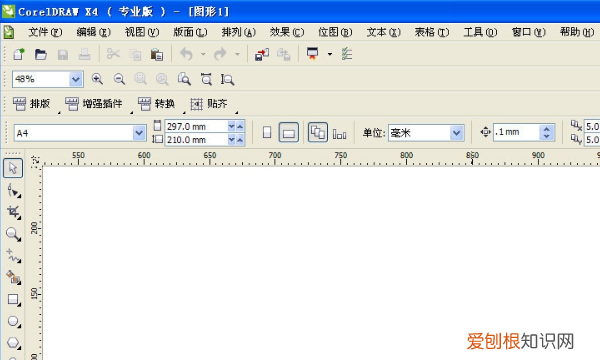Click the Print icon
This screenshot has height=360, width=600.
click(x=85, y=54)
